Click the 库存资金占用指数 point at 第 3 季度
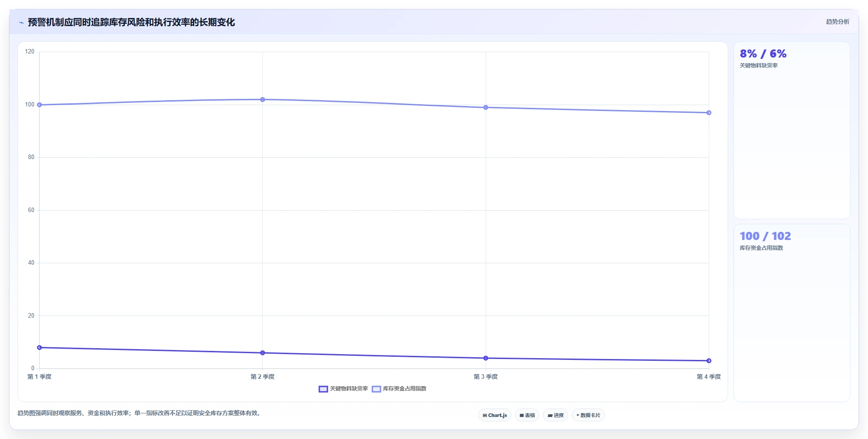This screenshot has height=439, width=868. coord(486,107)
